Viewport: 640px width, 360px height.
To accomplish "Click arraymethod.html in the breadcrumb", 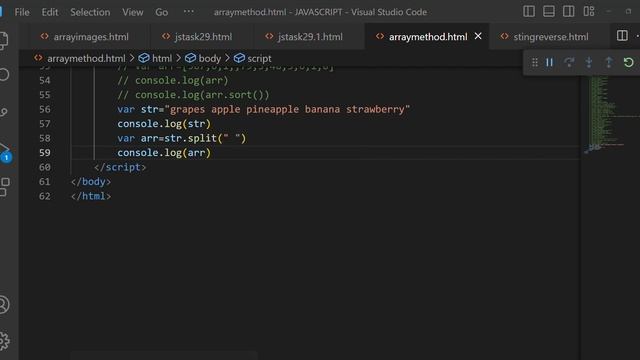I will [86, 58].
